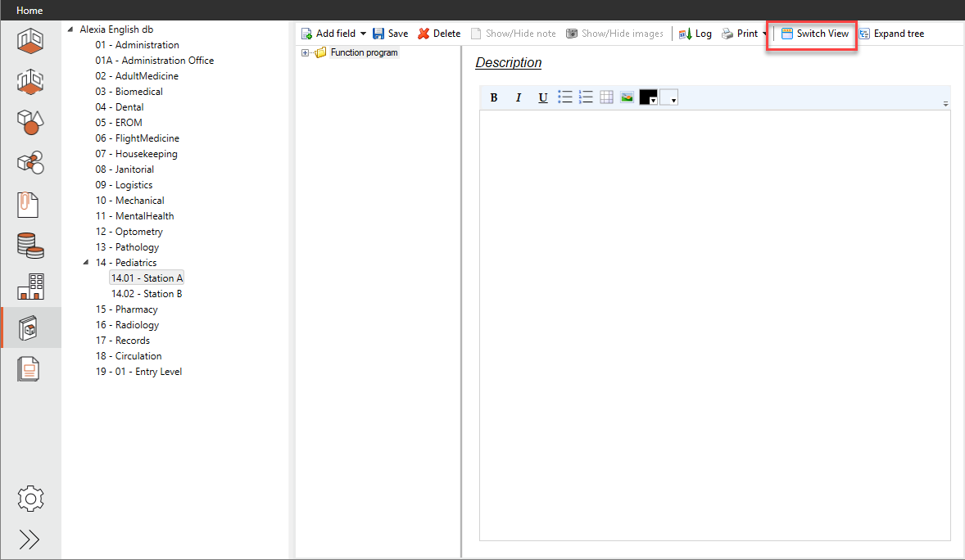Open the Add field dropdown
This screenshot has width=965, height=560.
click(x=363, y=34)
